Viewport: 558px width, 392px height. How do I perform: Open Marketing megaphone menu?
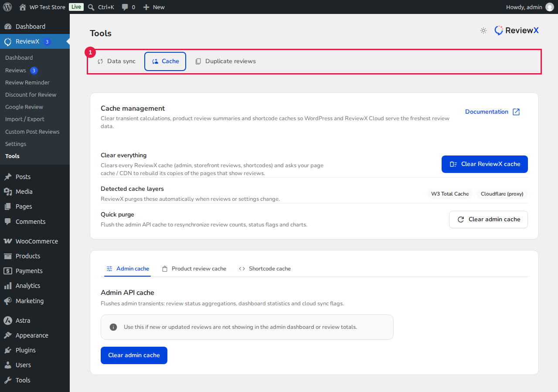tap(8, 301)
